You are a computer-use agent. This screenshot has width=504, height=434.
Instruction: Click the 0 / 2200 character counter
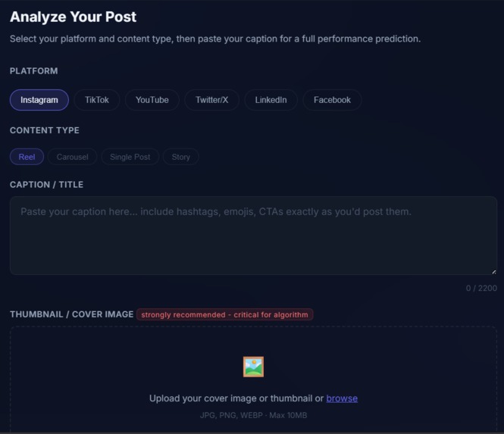tap(481, 288)
